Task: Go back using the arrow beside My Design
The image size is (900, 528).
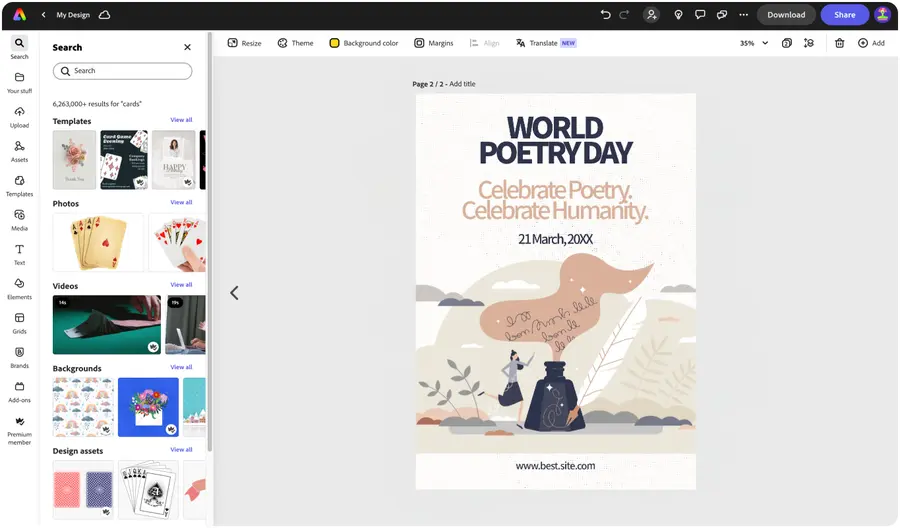Action: pyautogui.click(x=44, y=15)
